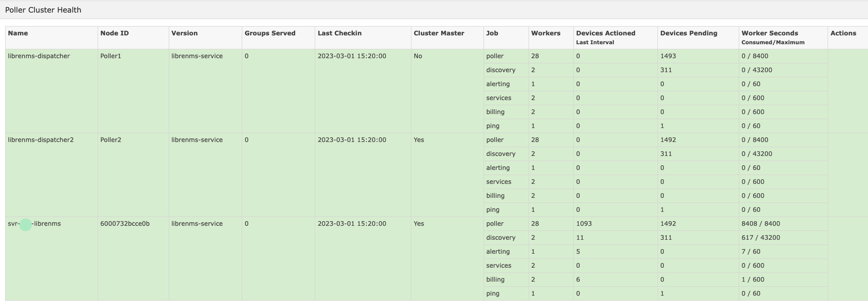Click the billing job under Poller2
868x304 pixels.
point(496,196)
